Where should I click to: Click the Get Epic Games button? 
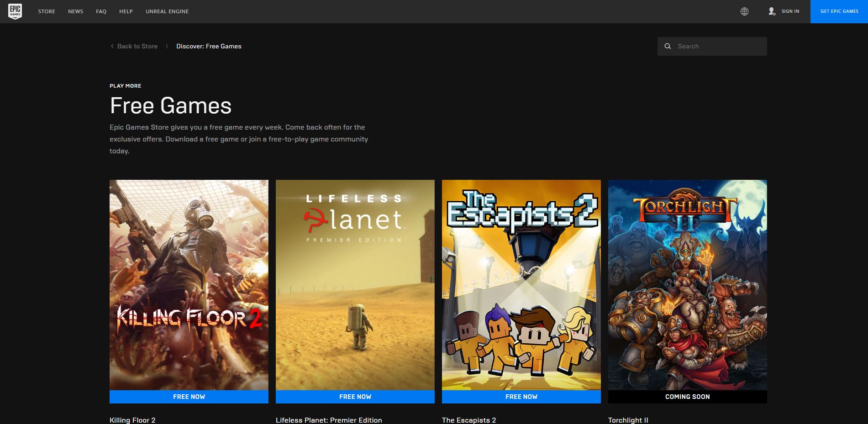(839, 11)
